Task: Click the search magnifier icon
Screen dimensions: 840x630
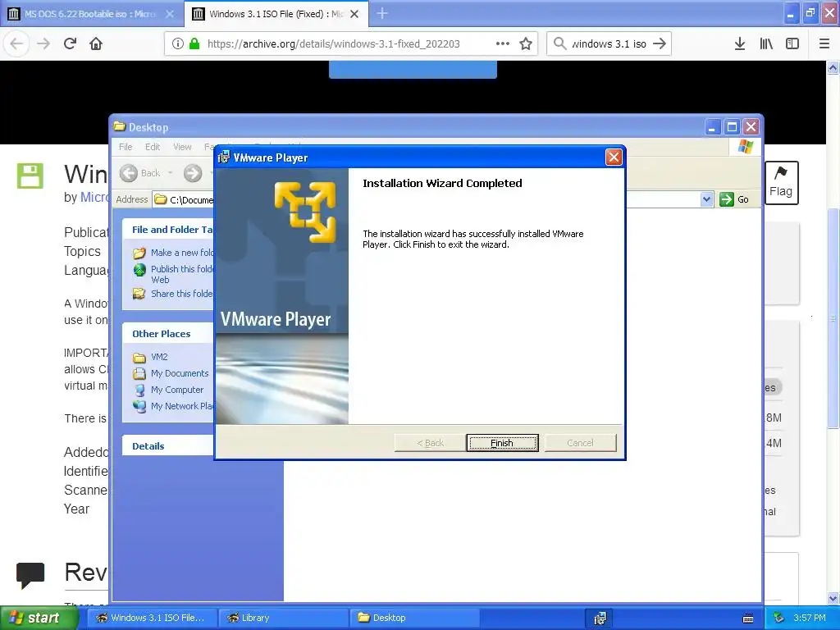Action: pyautogui.click(x=559, y=44)
